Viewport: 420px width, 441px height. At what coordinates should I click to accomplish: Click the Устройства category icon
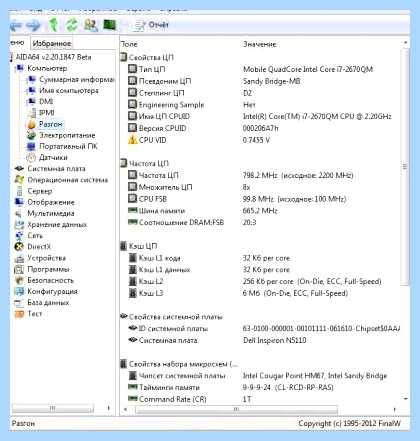click(x=19, y=258)
